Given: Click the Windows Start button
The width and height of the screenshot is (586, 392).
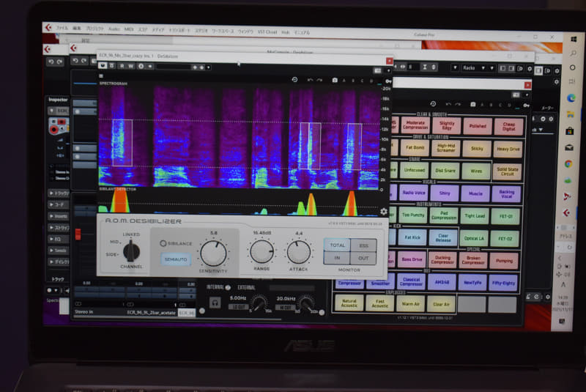Looking at the screenshot, I should (574, 39).
